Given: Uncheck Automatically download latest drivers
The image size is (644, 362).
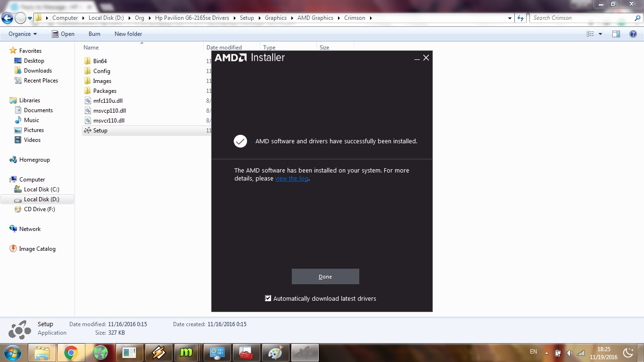Looking at the screenshot, I should click(x=268, y=298).
